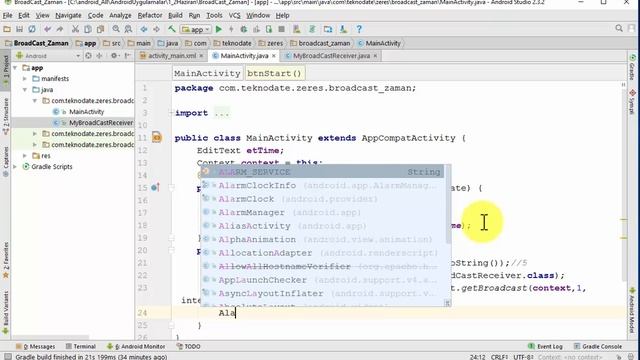
Task: Click the Search Everywhere magnifier icon
Action: click(619, 28)
